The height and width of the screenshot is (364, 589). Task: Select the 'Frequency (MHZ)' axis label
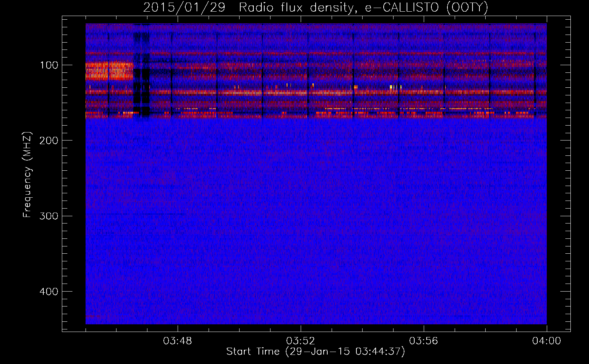27,175
